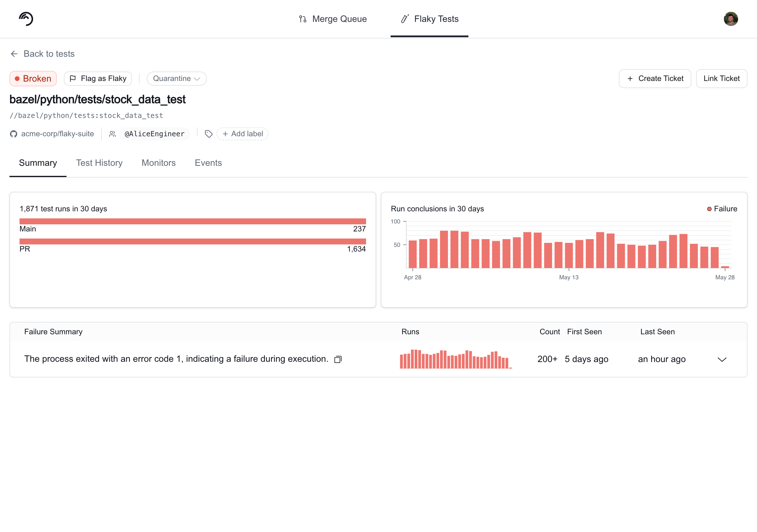This screenshot has width=757, height=532.
Task: Toggle Flag as Flaky
Action: point(98,78)
